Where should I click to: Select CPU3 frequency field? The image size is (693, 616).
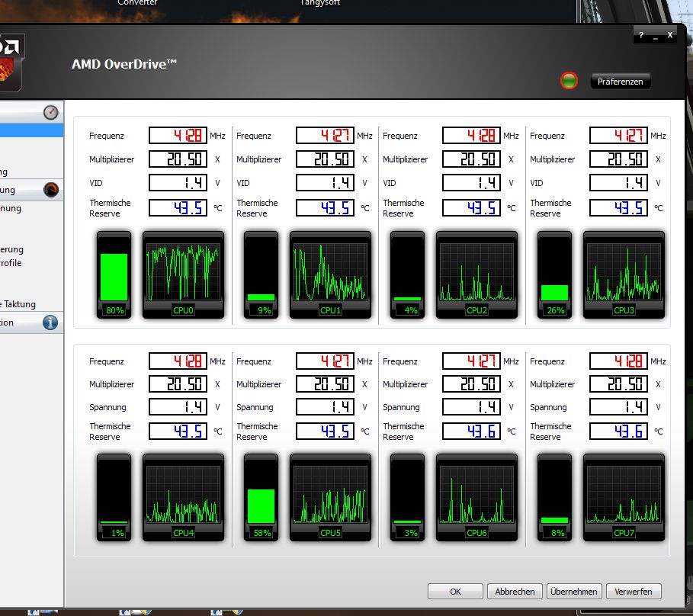[x=618, y=135]
